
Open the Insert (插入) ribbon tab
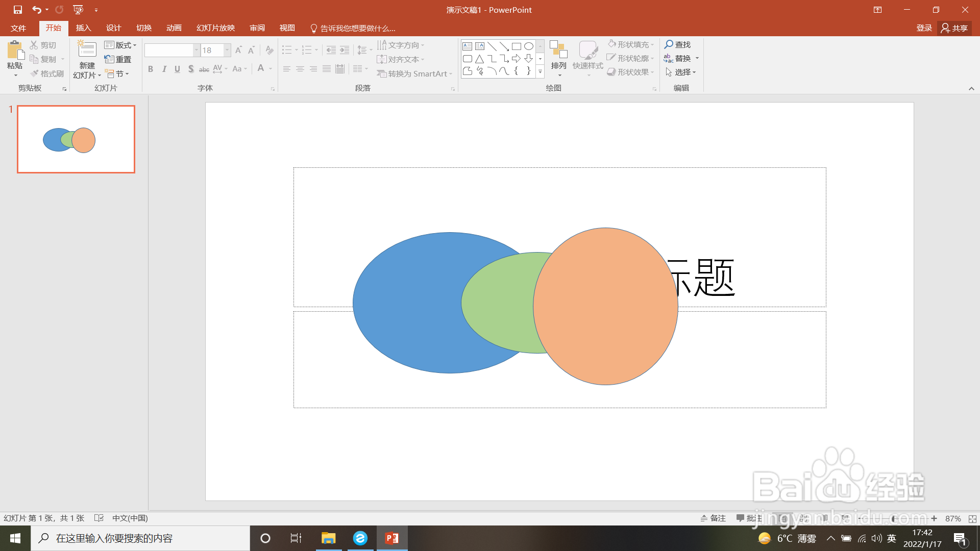tap(83, 28)
